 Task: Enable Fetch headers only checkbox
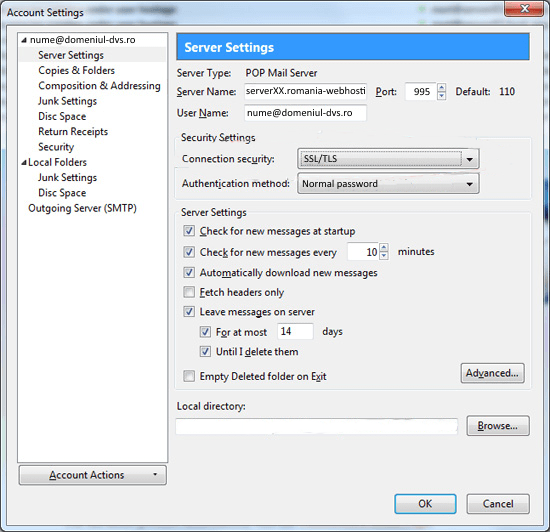[x=189, y=292]
